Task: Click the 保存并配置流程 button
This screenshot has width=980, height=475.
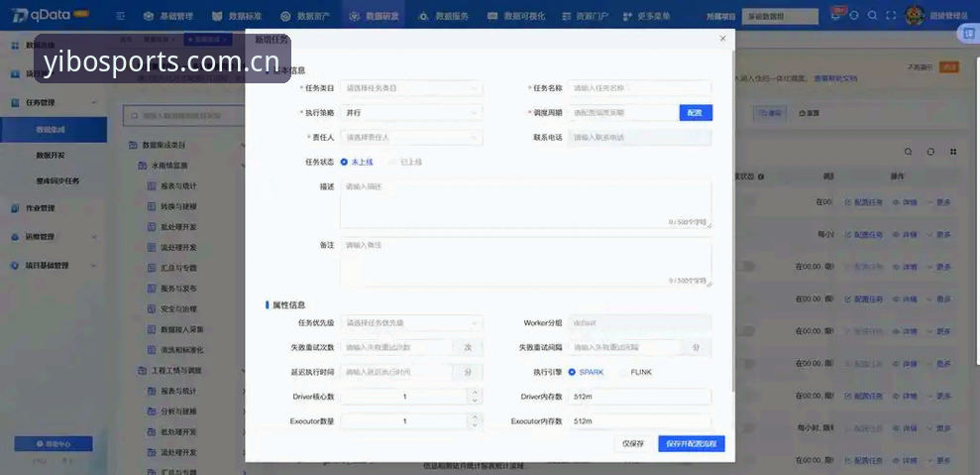Action: [692, 443]
